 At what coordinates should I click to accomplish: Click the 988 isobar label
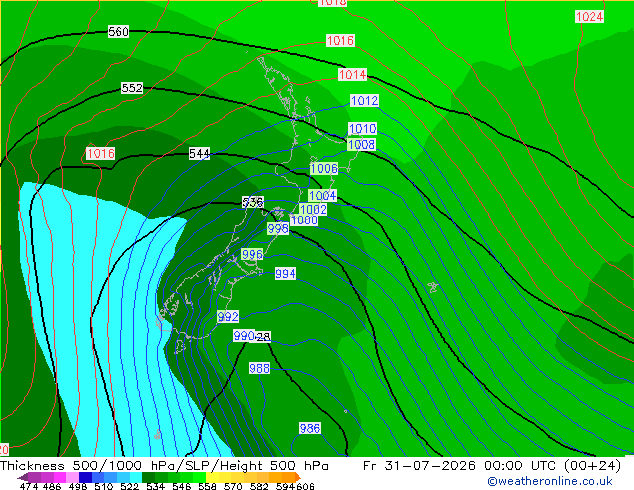coord(260,368)
